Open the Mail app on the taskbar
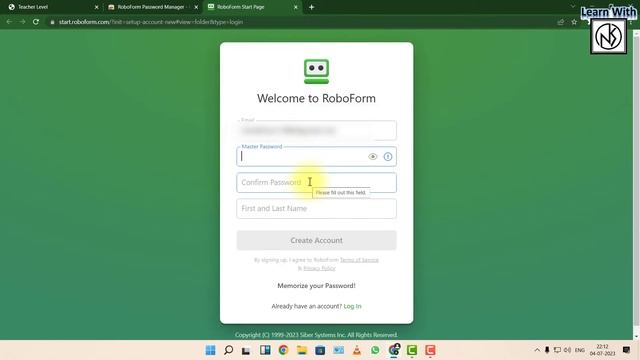 [338, 350]
